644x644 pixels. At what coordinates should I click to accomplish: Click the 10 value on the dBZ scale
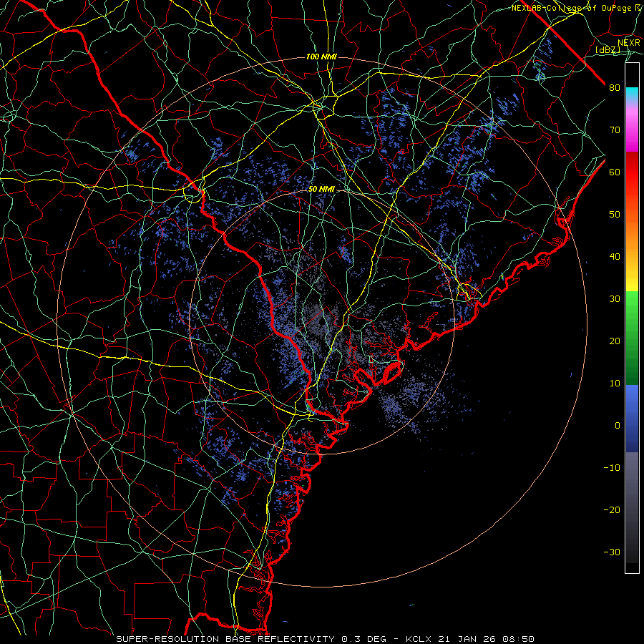pos(615,384)
